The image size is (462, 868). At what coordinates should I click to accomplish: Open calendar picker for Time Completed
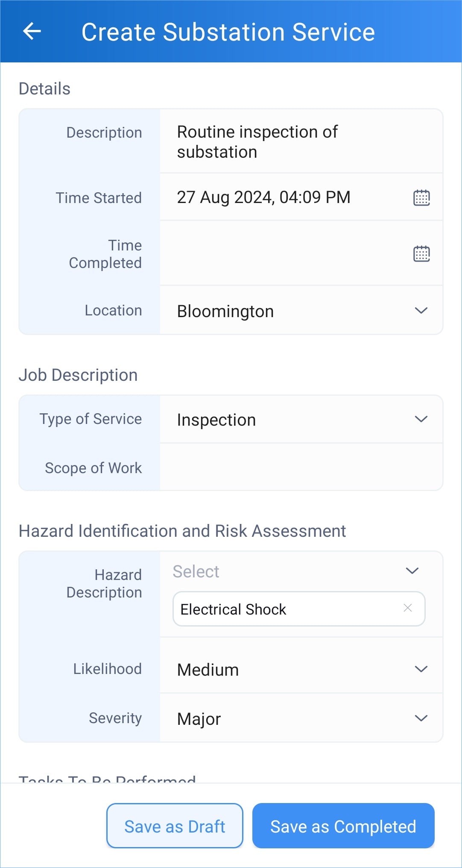(x=421, y=253)
